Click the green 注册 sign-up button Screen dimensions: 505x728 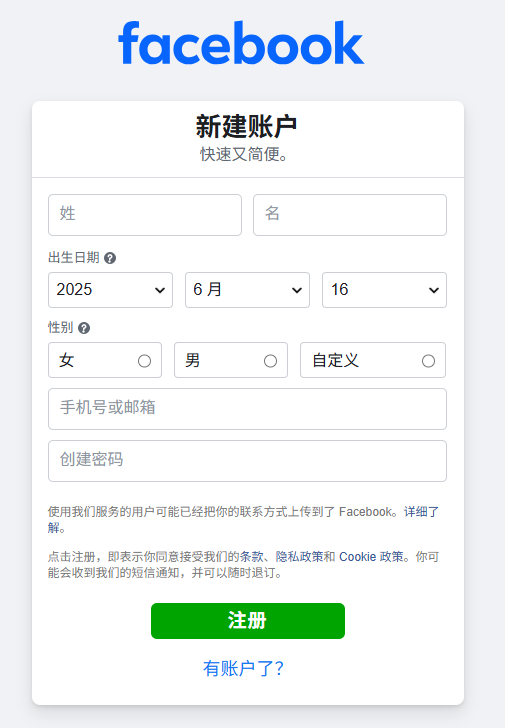click(x=248, y=621)
